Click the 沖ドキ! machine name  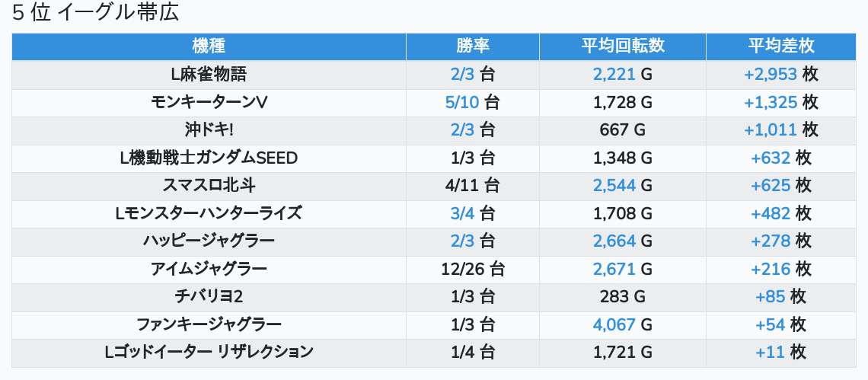click(209, 130)
